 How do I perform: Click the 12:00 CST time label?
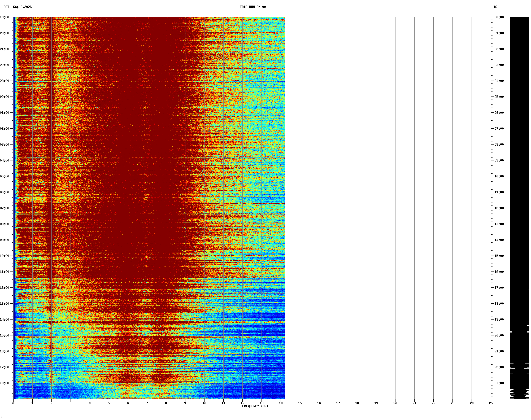5,288
